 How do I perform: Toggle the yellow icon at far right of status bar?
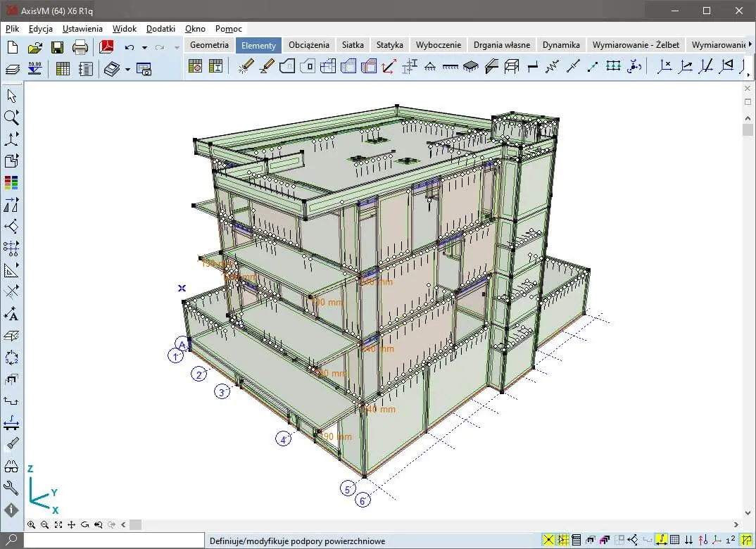745,540
